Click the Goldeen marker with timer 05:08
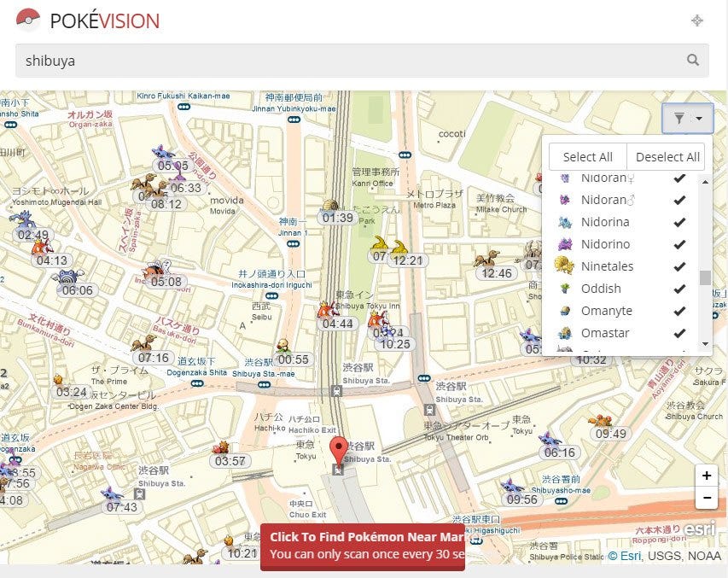The height and width of the screenshot is (578, 728). [156, 269]
